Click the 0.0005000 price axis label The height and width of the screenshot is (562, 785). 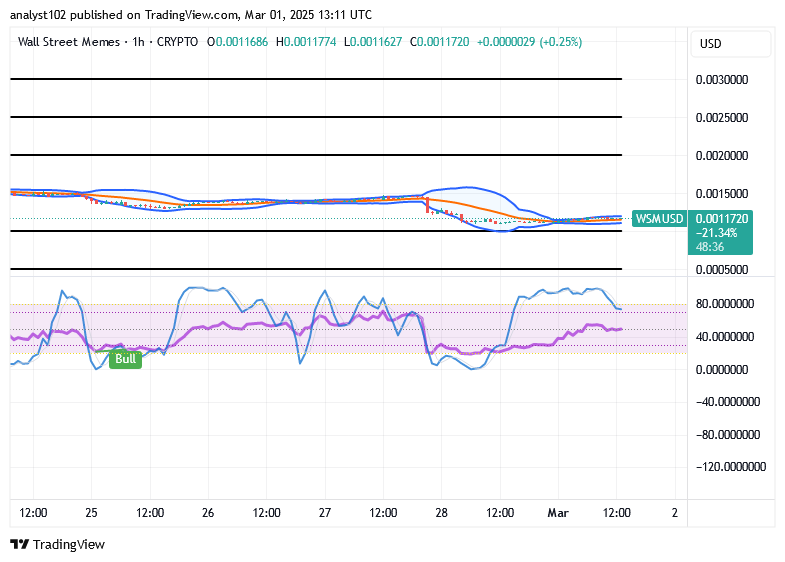(722, 270)
